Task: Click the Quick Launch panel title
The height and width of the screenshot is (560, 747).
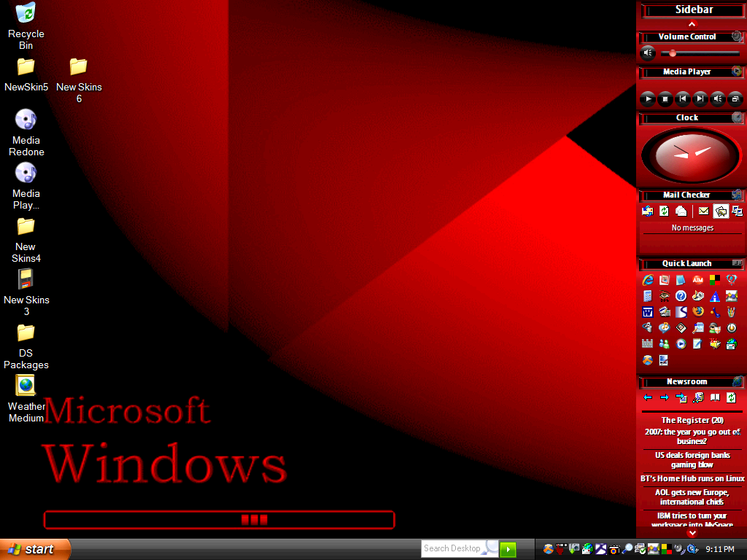Action: click(x=686, y=263)
